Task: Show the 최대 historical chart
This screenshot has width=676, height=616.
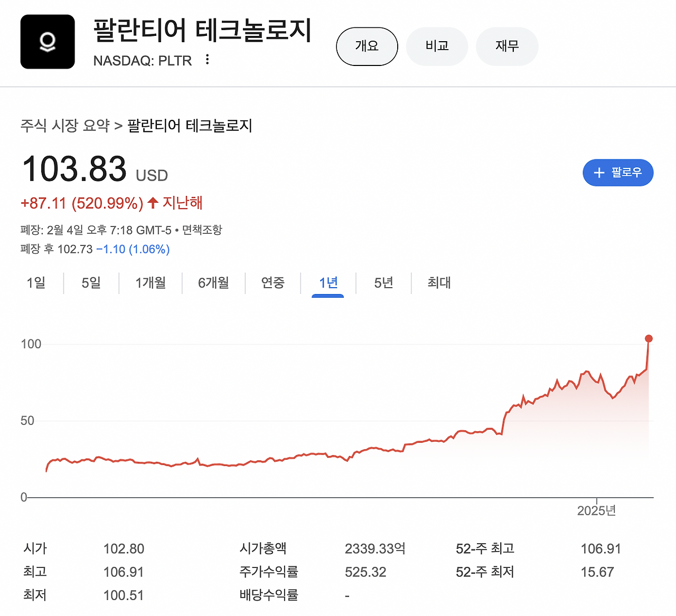Action: click(439, 283)
